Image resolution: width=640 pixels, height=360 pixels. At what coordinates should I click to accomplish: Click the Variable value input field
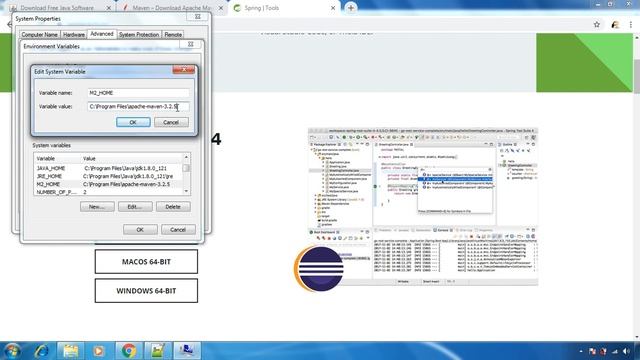(138, 107)
